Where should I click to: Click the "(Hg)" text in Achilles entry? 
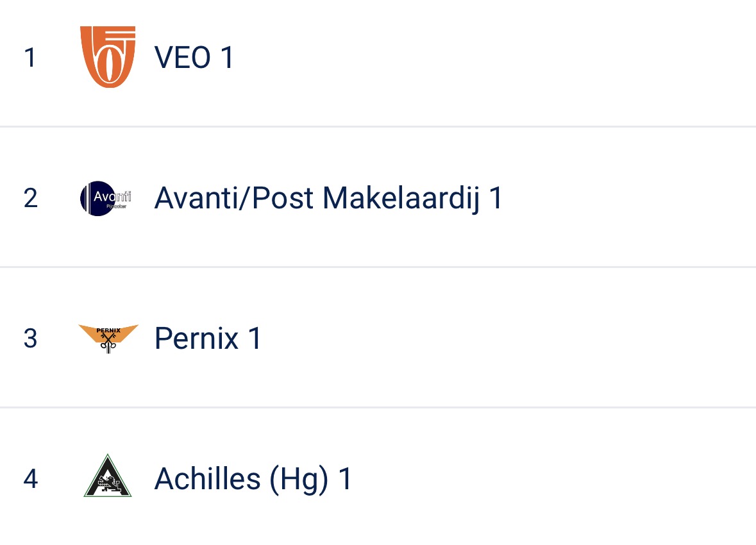(299, 480)
